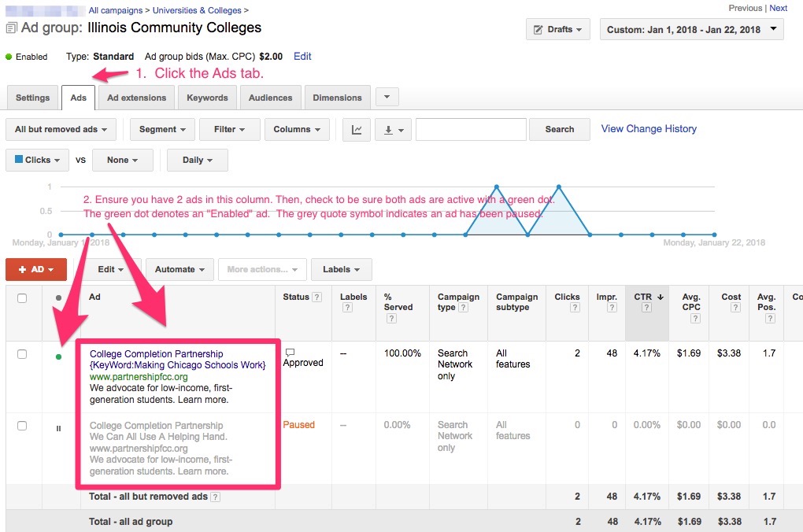
Task: Click Edit link next to ad group bids
Action: [302, 57]
